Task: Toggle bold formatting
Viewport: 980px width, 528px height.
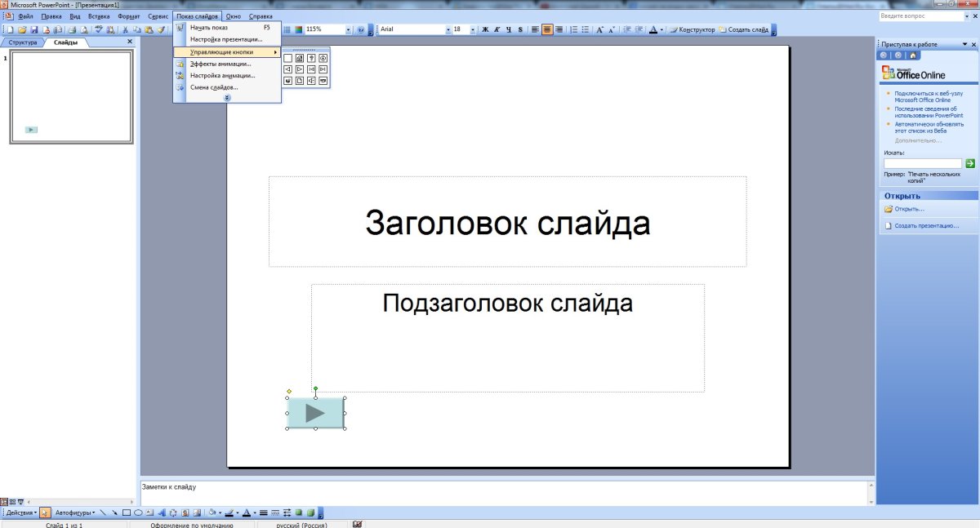Action: tap(483, 29)
